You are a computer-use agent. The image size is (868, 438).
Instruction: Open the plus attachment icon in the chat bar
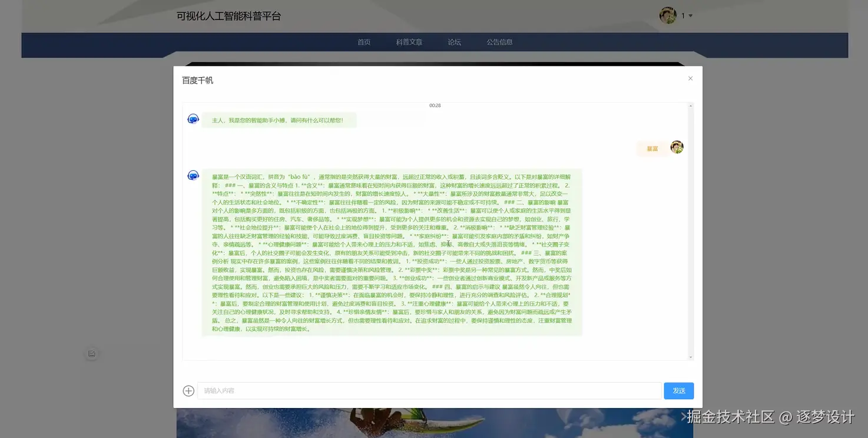click(x=188, y=390)
